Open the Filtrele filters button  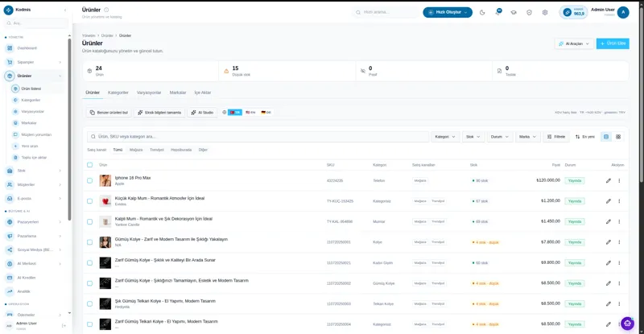pyautogui.click(x=556, y=137)
